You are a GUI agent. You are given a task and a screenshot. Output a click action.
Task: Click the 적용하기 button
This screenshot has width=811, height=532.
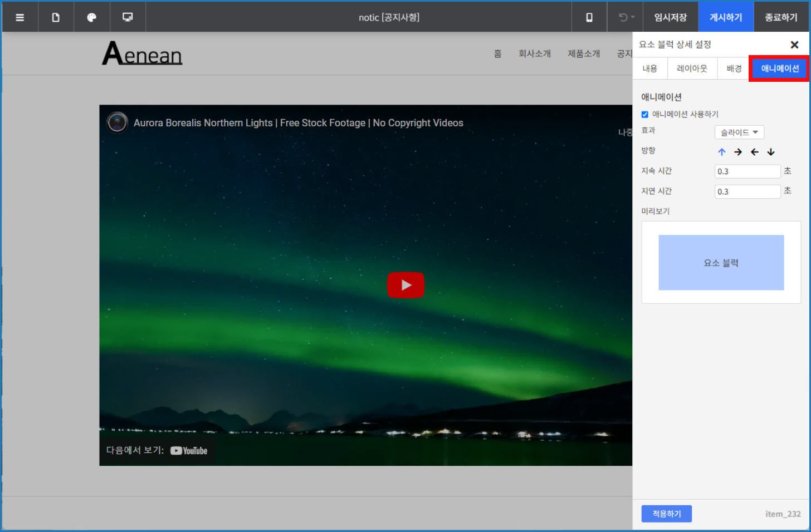coord(666,514)
